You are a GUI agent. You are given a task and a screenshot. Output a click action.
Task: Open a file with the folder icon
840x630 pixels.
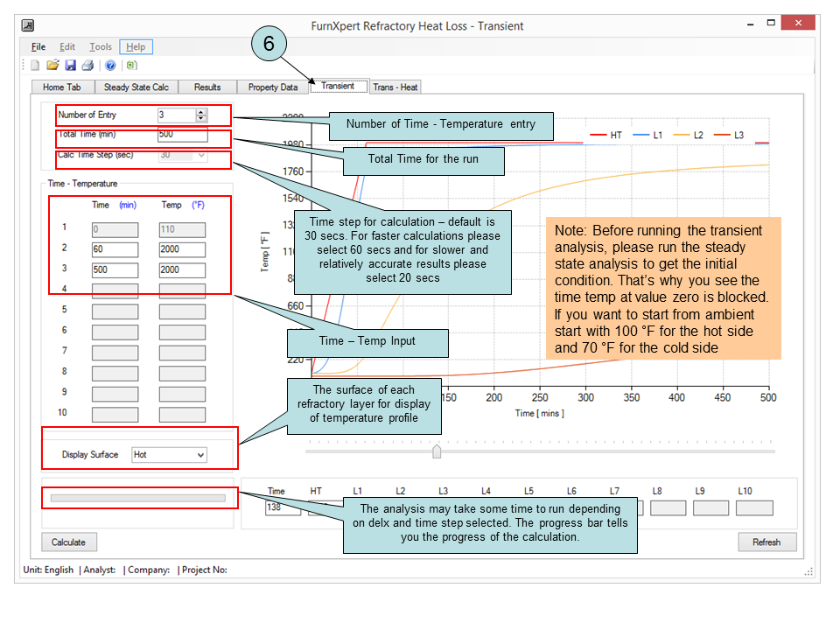pos(52,66)
